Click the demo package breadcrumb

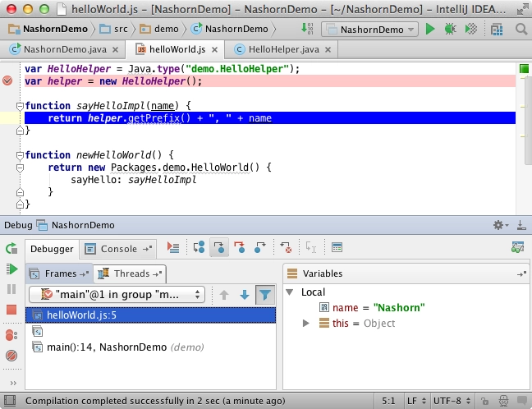[x=159, y=30]
